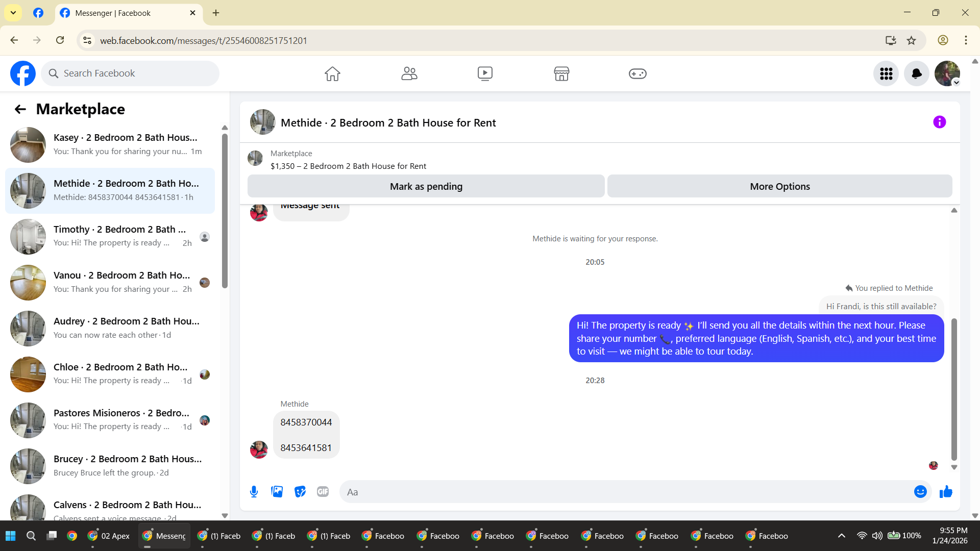980x551 pixels.
Task: Bookmark this page with star icon
Action: (911, 40)
